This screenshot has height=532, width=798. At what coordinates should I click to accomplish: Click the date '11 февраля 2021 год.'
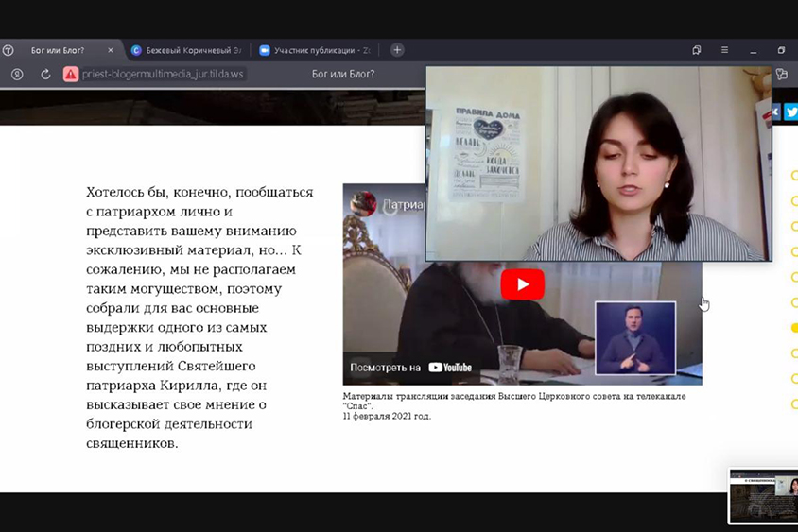click(x=387, y=416)
